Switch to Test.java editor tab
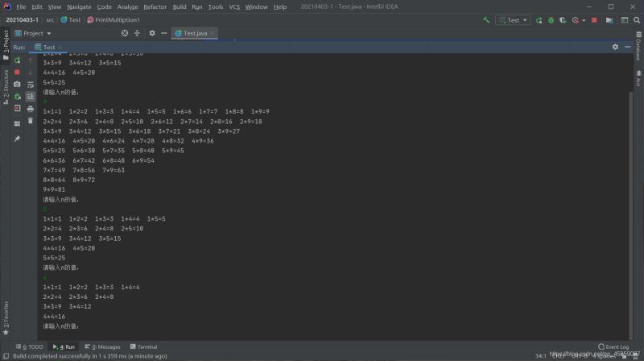Viewport: 644px width, 361px height. click(x=195, y=33)
